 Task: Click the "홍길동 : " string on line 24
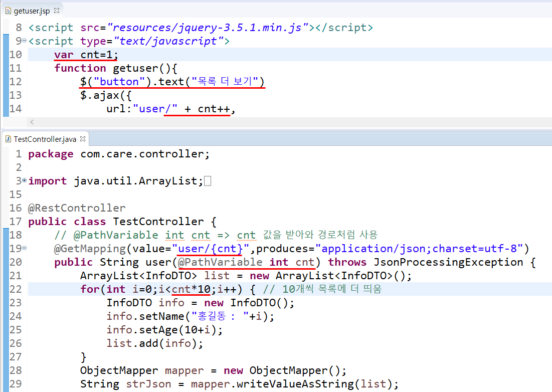(x=220, y=316)
